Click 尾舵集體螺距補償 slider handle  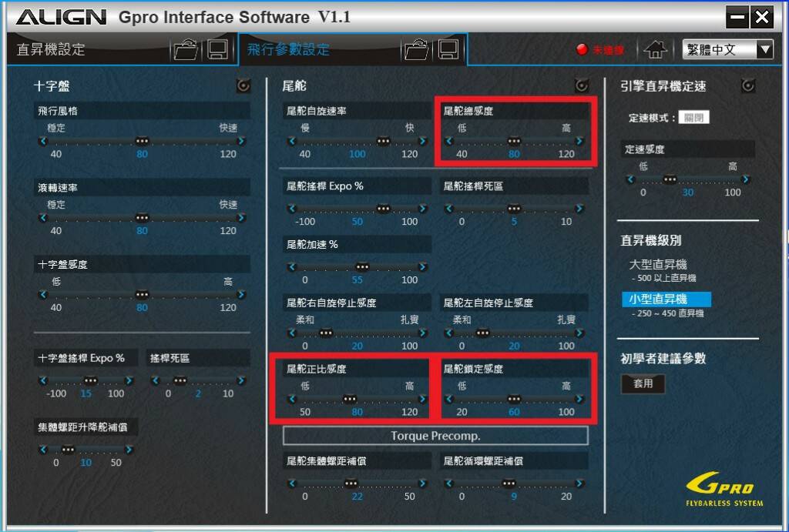[x=351, y=483]
